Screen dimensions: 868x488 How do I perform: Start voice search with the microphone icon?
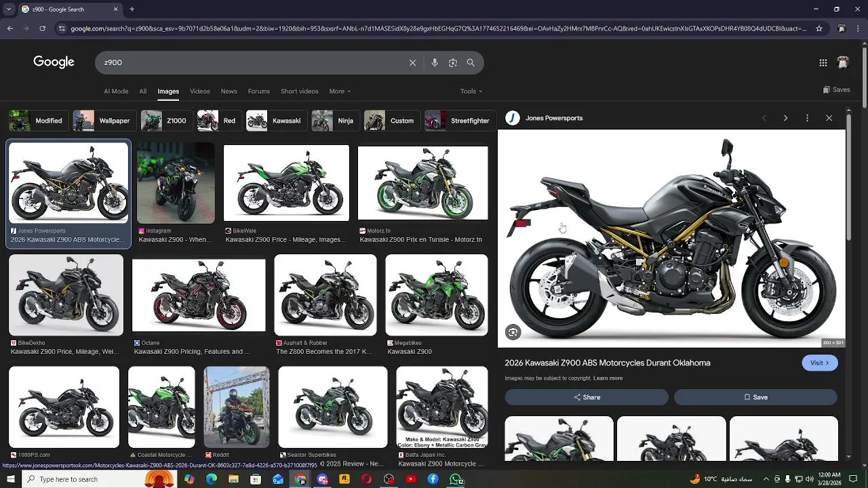point(435,62)
